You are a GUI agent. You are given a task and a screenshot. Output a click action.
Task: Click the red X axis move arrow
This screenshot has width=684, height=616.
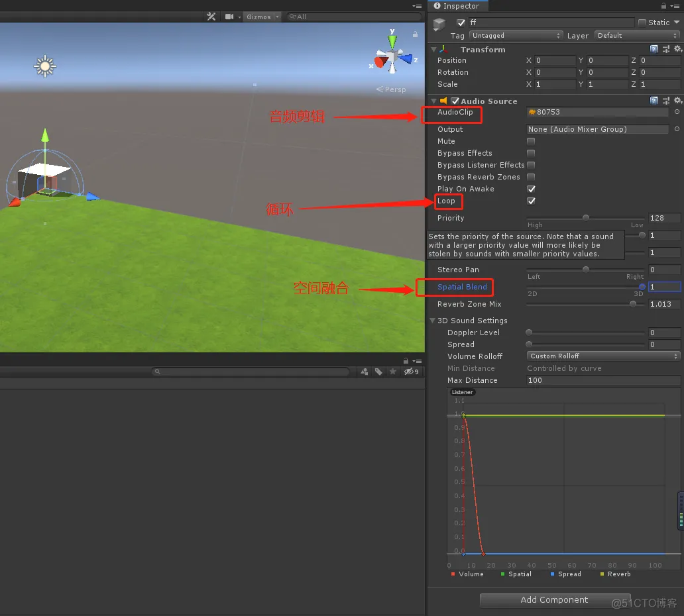15,202
